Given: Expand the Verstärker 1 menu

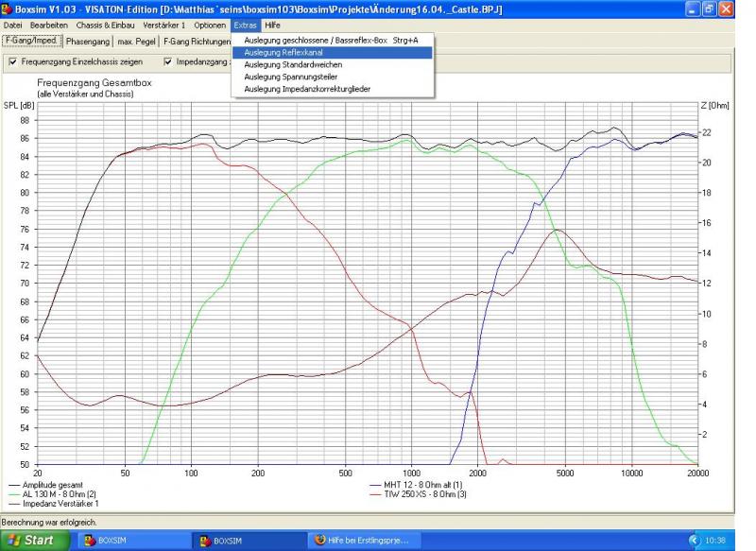Looking at the screenshot, I should coord(166,24).
